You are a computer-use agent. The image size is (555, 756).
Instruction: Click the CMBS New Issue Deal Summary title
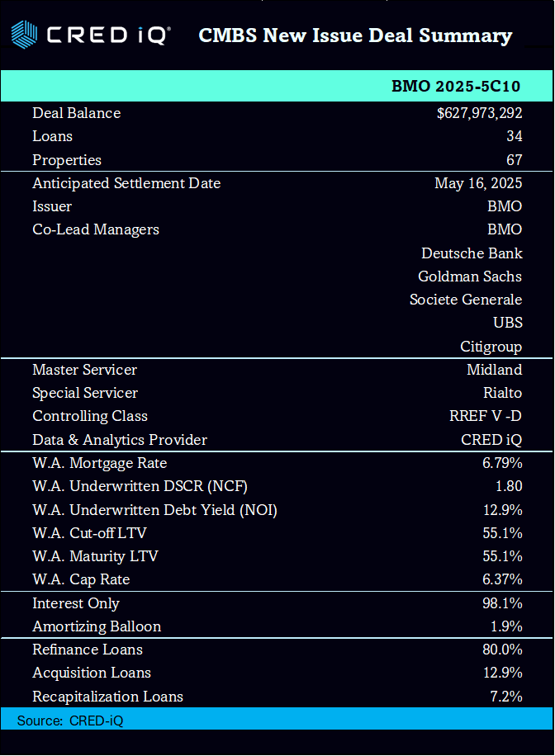coord(355,35)
